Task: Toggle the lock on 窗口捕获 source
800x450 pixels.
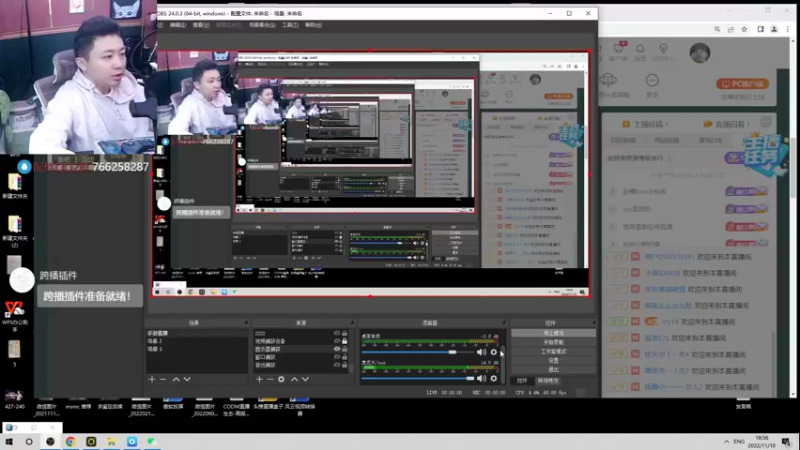Action: 344,357
